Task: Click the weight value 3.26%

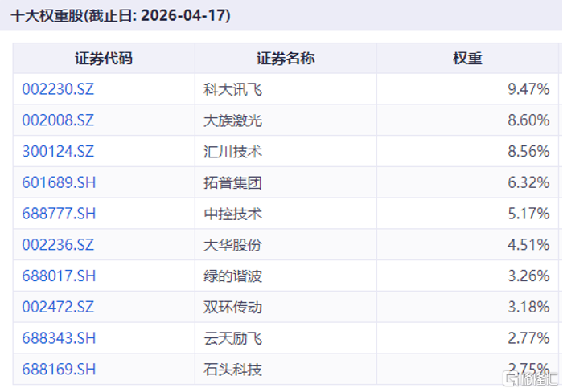Action: [x=528, y=276]
